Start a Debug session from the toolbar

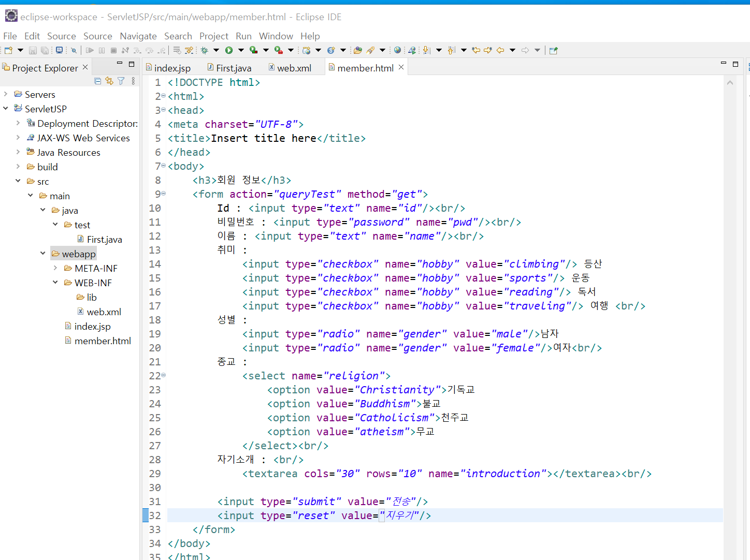point(205,50)
